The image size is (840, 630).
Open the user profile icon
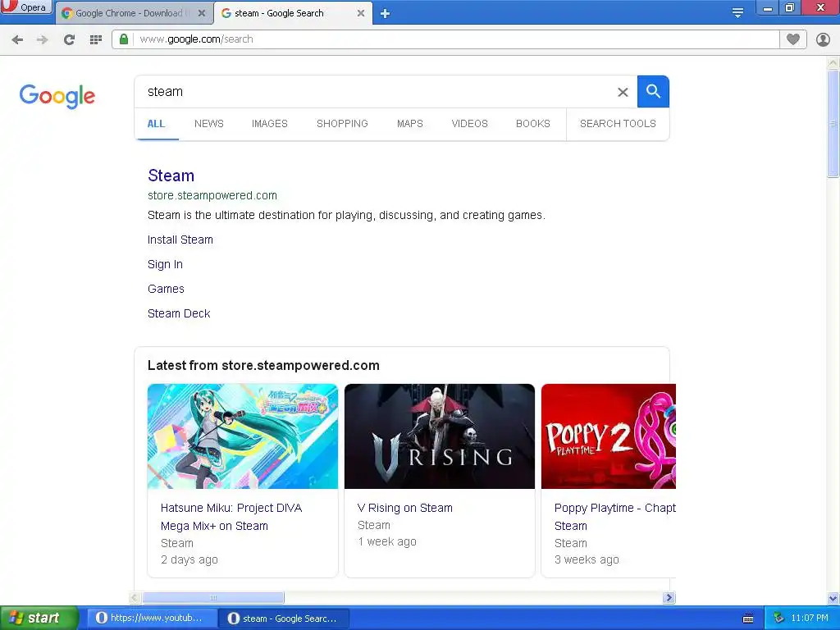(x=823, y=39)
